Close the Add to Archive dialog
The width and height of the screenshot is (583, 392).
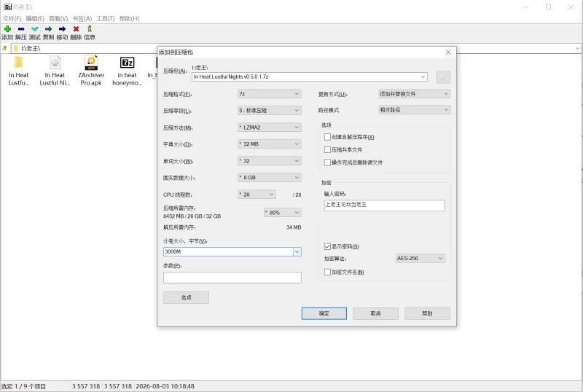pos(448,52)
